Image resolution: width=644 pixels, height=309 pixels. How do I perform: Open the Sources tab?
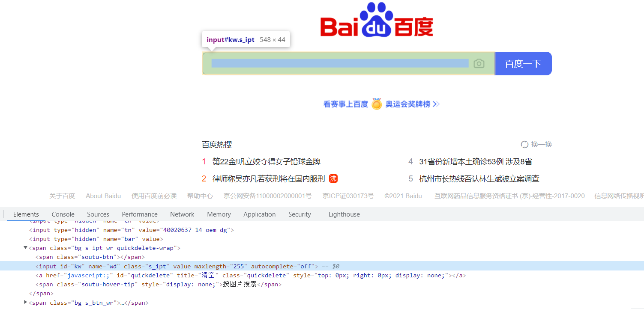98,214
